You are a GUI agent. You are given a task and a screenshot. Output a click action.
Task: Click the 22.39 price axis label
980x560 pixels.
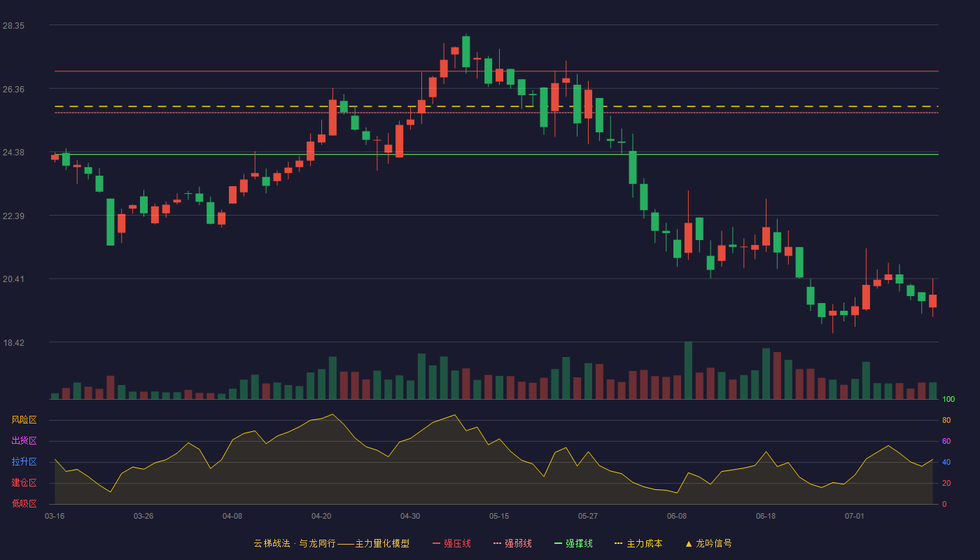pyautogui.click(x=13, y=216)
